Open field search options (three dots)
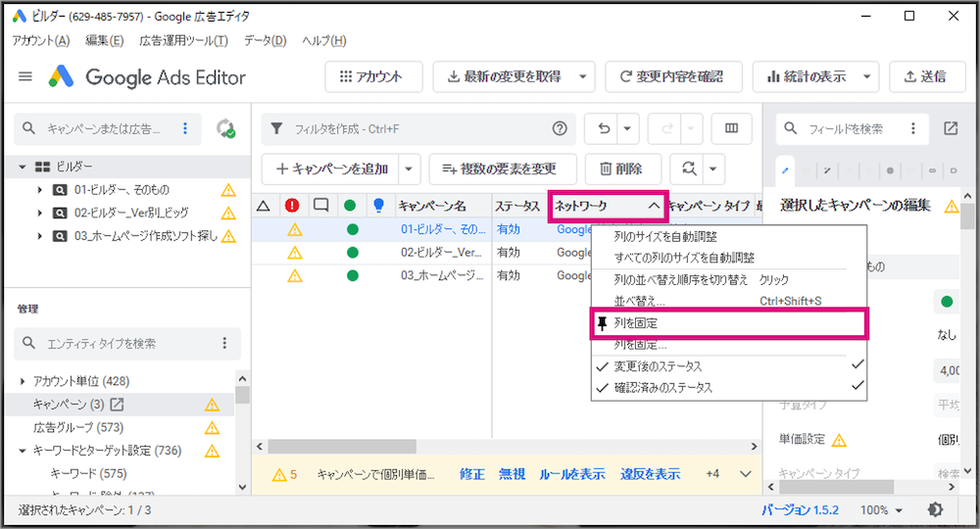The image size is (980, 529). [x=913, y=128]
